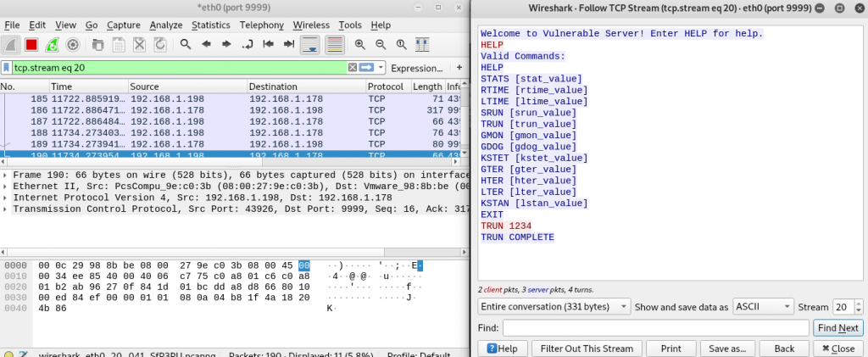Expand Internet Protocol Version 4 tree
Screen dimensions: 868x357
point(6,198)
